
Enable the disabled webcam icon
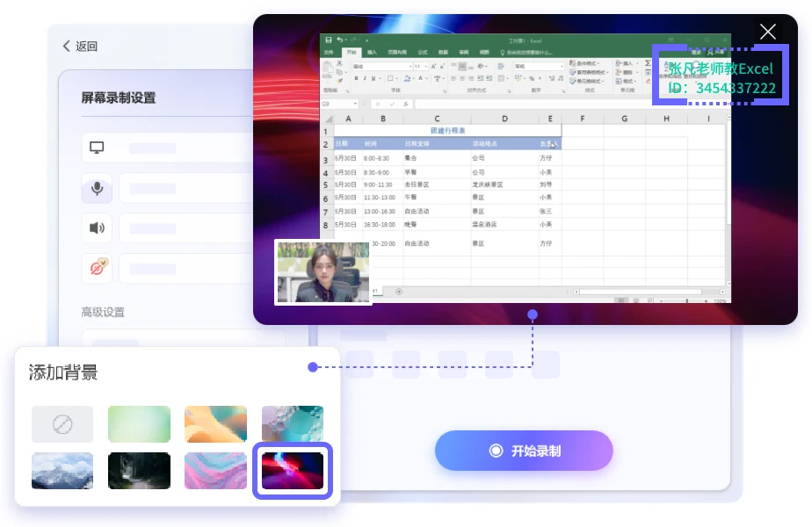click(x=98, y=267)
